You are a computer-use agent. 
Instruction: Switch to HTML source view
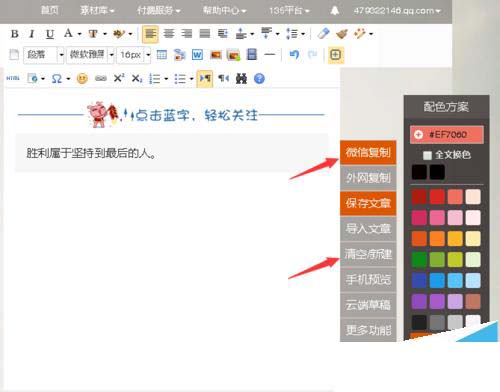(13, 78)
